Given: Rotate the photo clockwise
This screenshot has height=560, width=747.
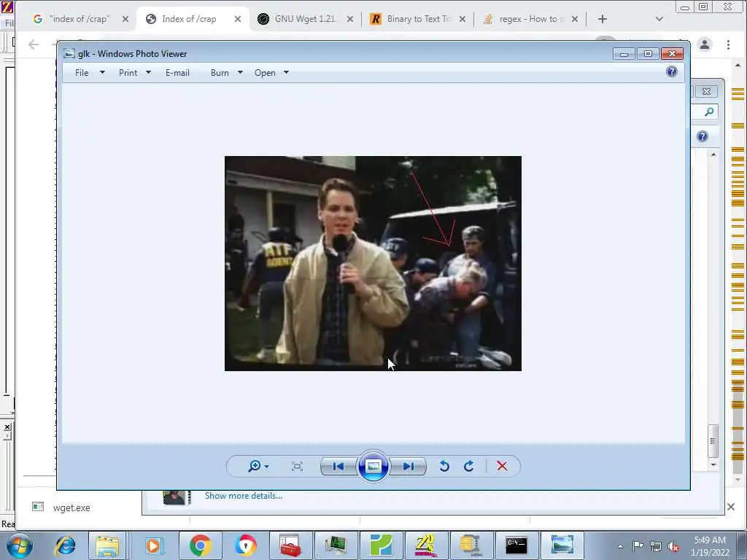Looking at the screenshot, I should point(469,466).
